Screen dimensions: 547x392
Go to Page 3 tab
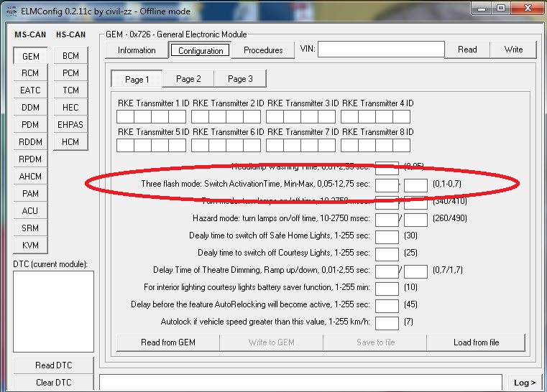click(x=240, y=79)
